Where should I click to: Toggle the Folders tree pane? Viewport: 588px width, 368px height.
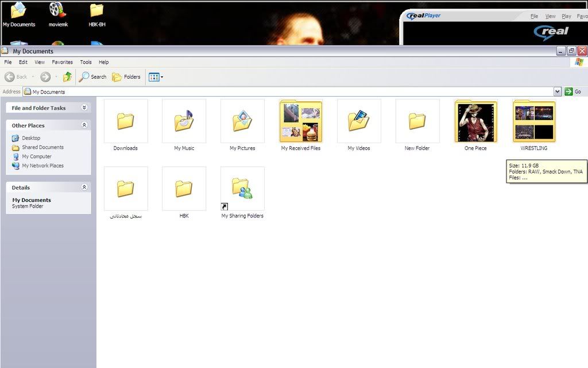click(126, 77)
